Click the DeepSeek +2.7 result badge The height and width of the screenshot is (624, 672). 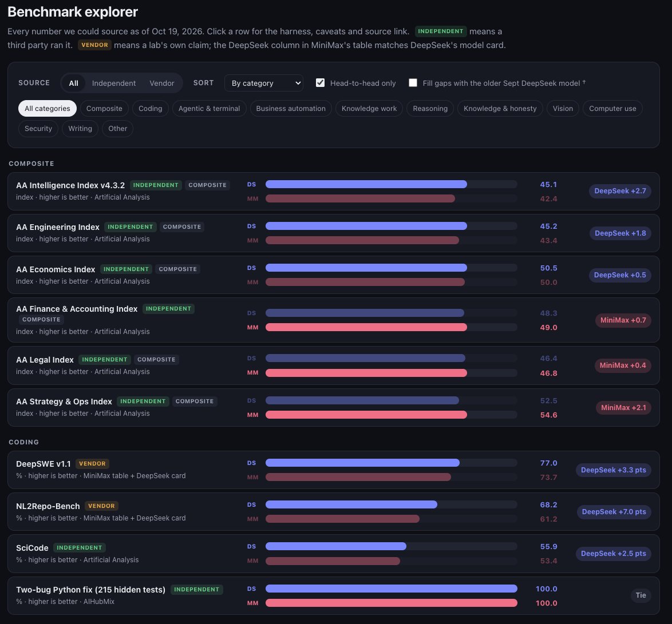point(620,191)
